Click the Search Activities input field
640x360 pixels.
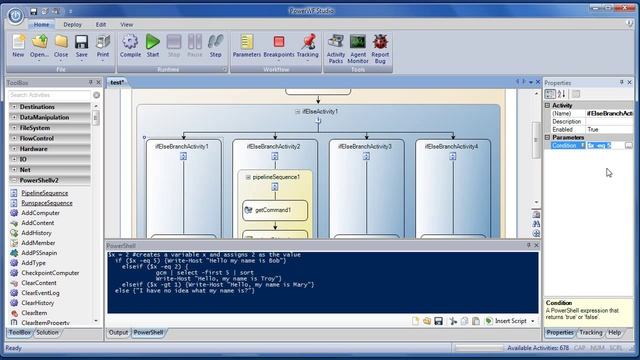click(x=49, y=95)
